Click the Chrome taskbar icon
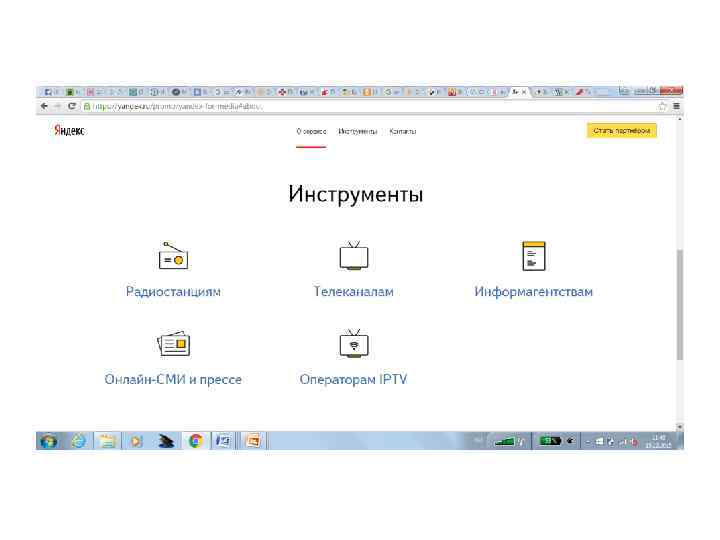The image size is (720, 540). pos(196,441)
